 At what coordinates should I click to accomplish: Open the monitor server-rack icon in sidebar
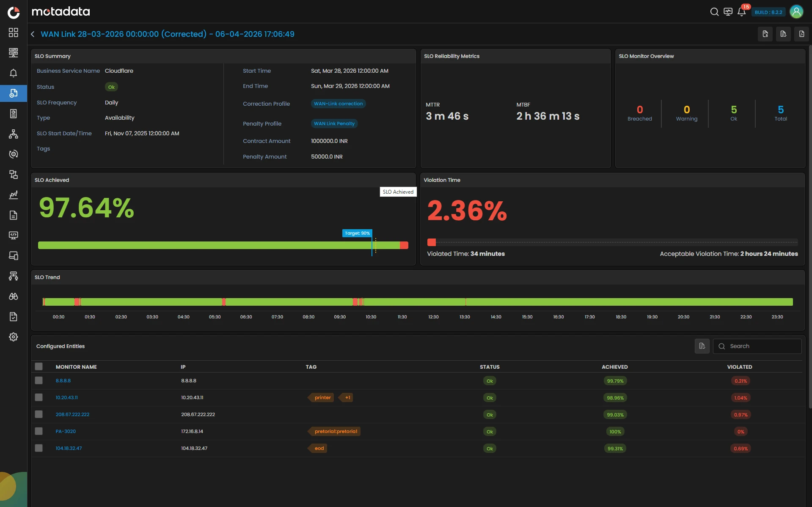pos(14,53)
